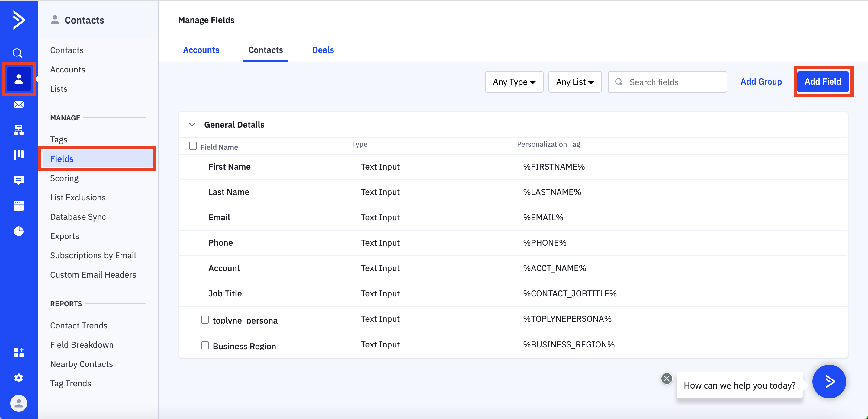Open the Any List dropdown
The width and height of the screenshot is (868, 419).
tap(574, 82)
